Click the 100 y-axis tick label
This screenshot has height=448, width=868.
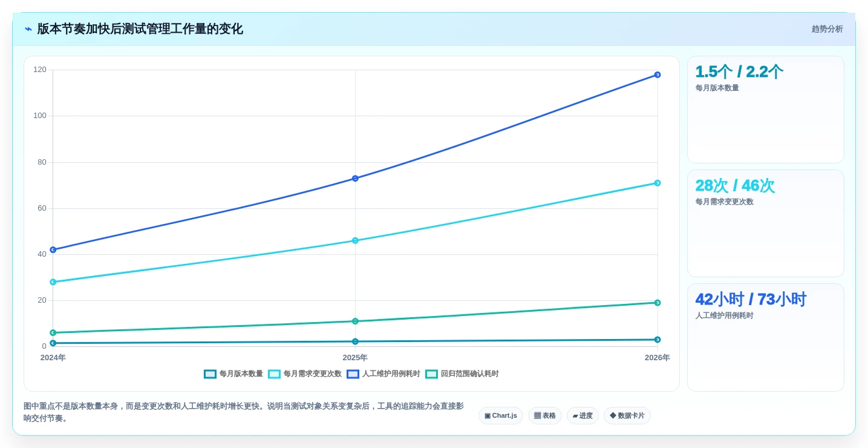click(x=40, y=116)
